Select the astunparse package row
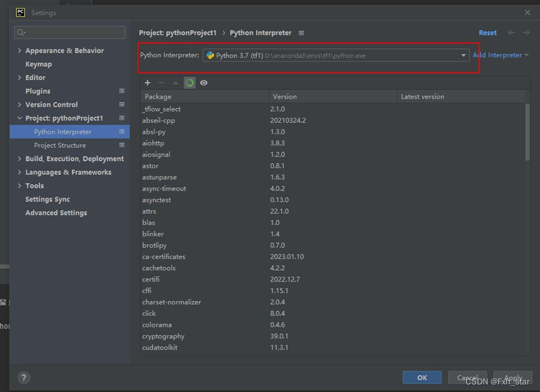Image resolution: width=540 pixels, height=392 pixels. (x=332, y=177)
